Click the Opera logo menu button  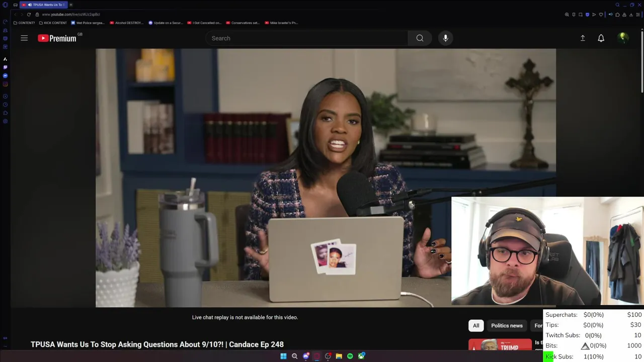pyautogui.click(x=6, y=5)
